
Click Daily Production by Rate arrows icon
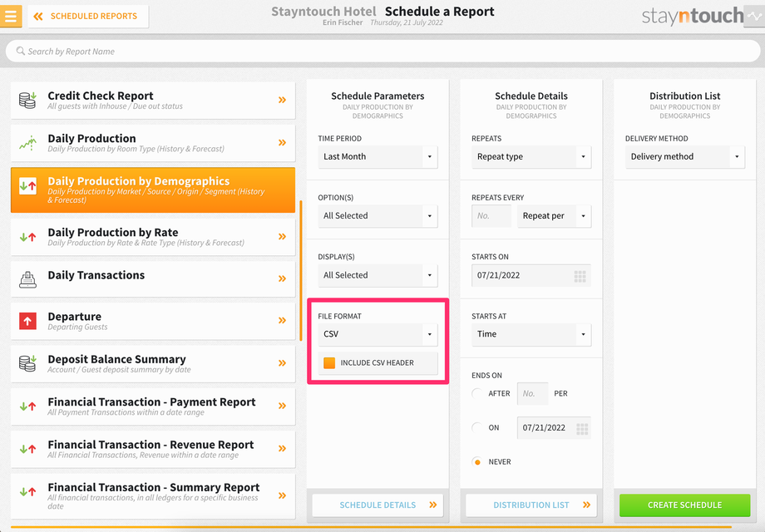[27, 237]
